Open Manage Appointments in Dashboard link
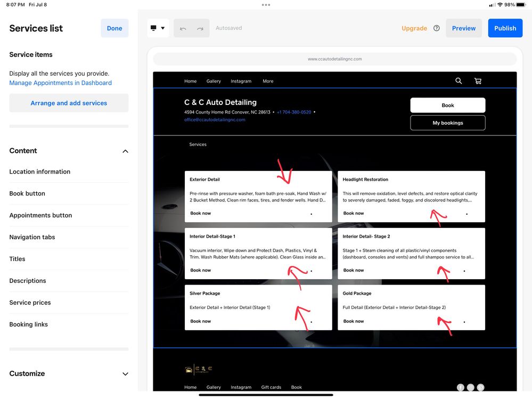Viewport: 532px width, 399px height. [61, 83]
